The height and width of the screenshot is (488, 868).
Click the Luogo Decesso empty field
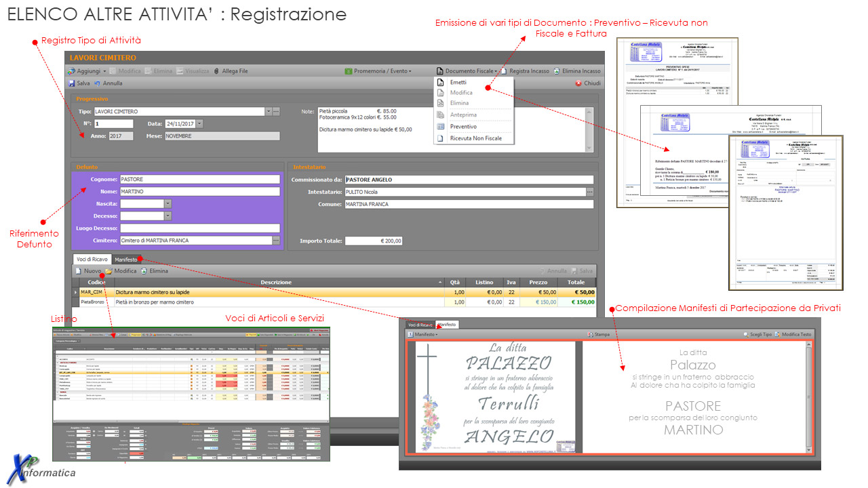coord(200,228)
